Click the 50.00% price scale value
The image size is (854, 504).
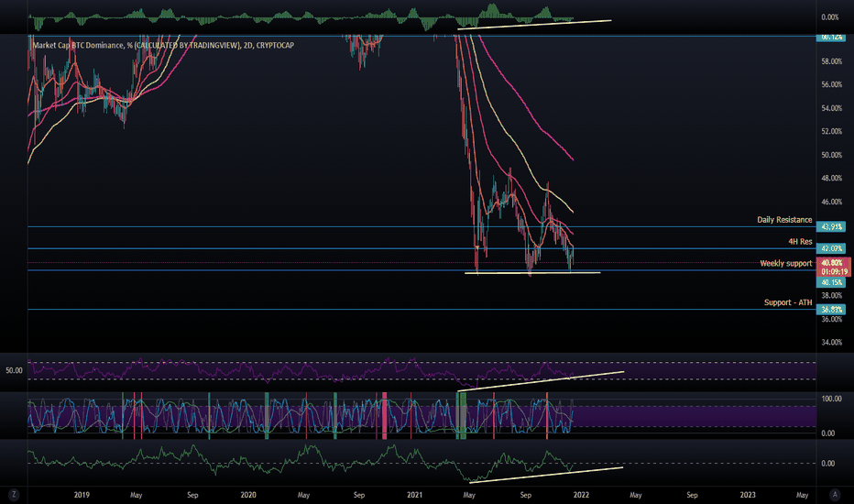pyautogui.click(x=832, y=155)
